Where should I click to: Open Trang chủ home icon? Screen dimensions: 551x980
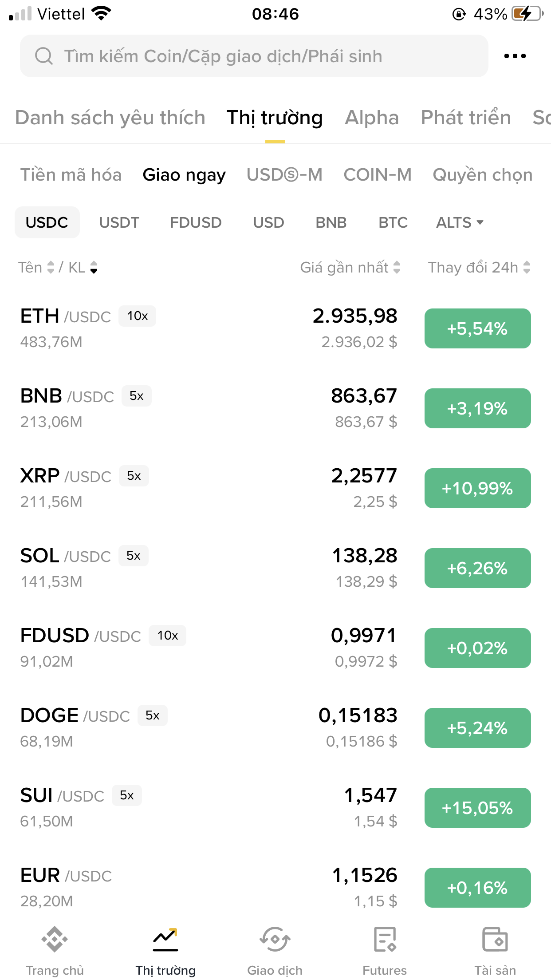click(x=55, y=939)
